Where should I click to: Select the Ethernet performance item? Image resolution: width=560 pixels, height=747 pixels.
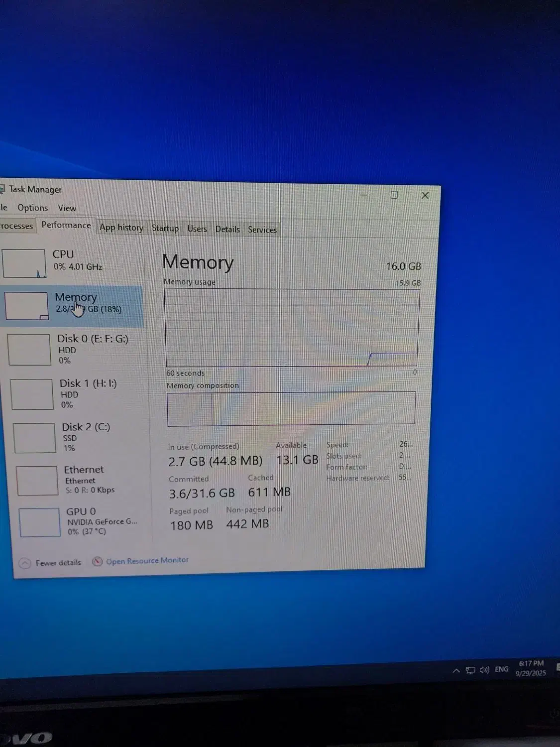coord(82,480)
